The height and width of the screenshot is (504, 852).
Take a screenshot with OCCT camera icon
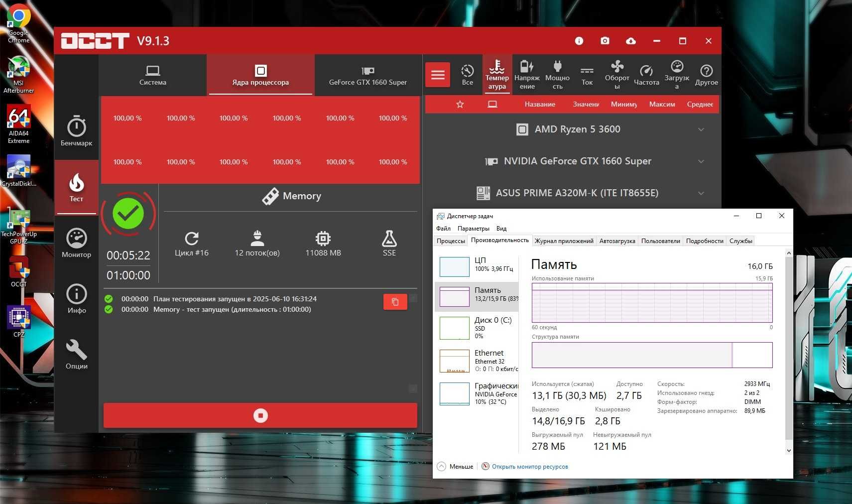tap(605, 41)
